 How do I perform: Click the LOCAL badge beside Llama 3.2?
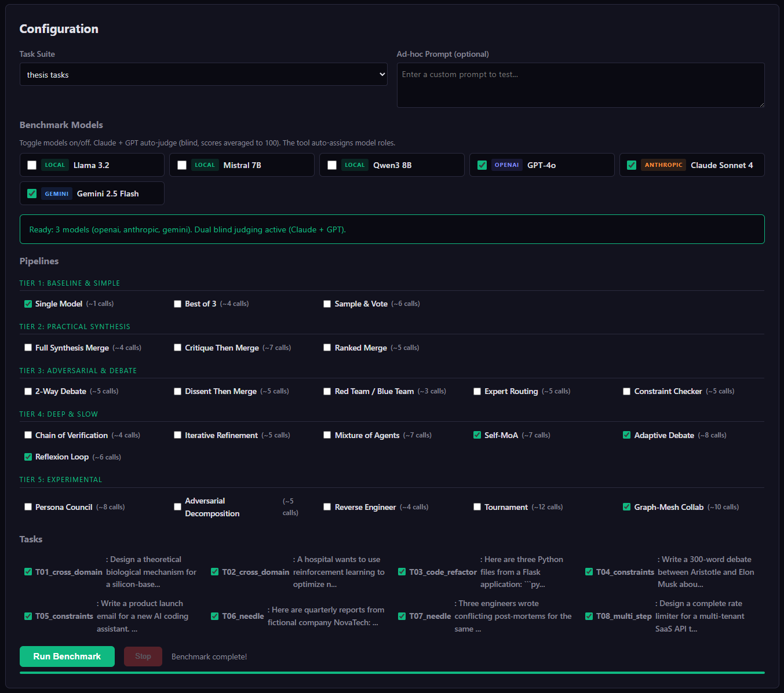pos(55,165)
